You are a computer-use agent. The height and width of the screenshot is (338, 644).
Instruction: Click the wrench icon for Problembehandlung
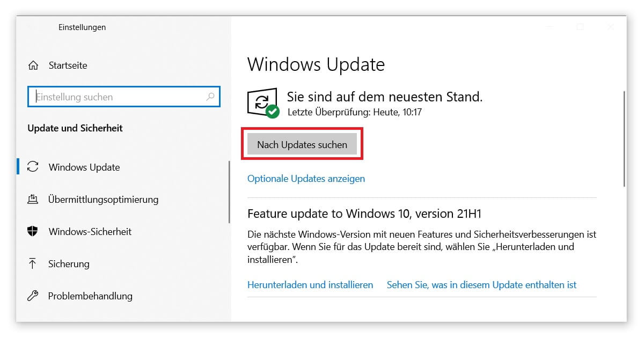[x=33, y=296]
